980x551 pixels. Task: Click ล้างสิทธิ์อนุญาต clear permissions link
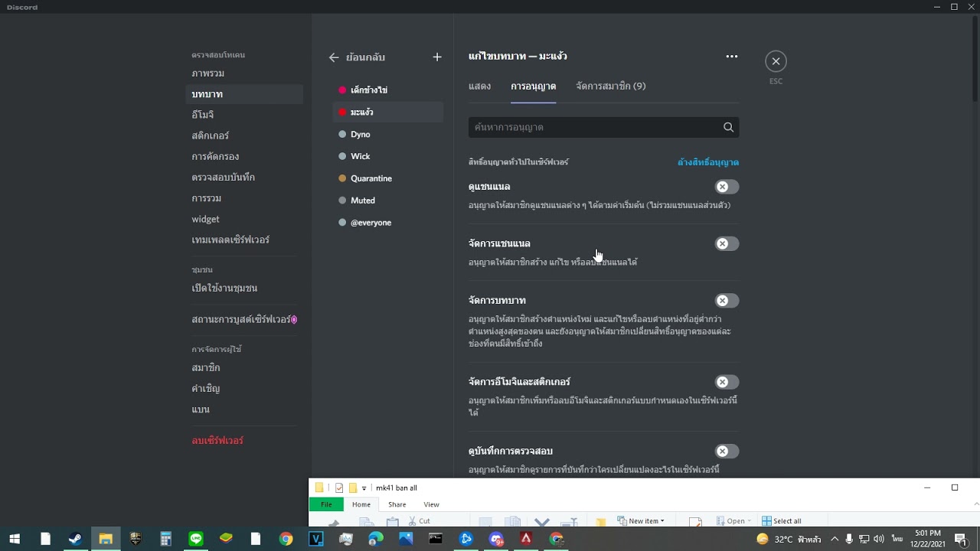pyautogui.click(x=708, y=162)
